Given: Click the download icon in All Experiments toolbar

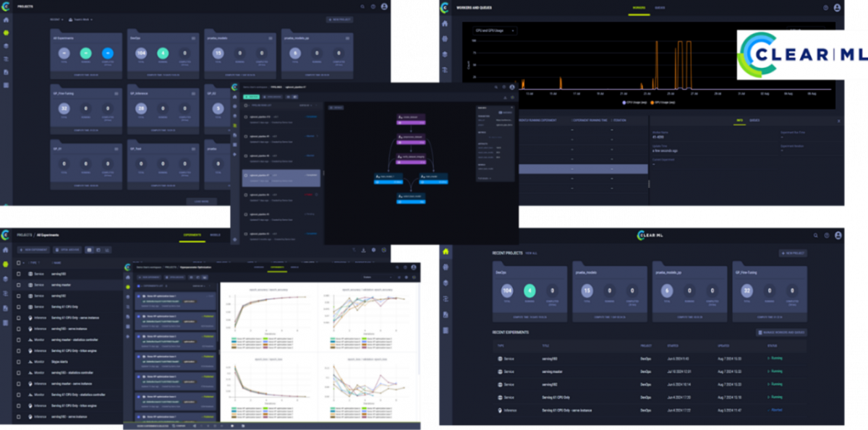Looking at the screenshot, I should click(363, 249).
